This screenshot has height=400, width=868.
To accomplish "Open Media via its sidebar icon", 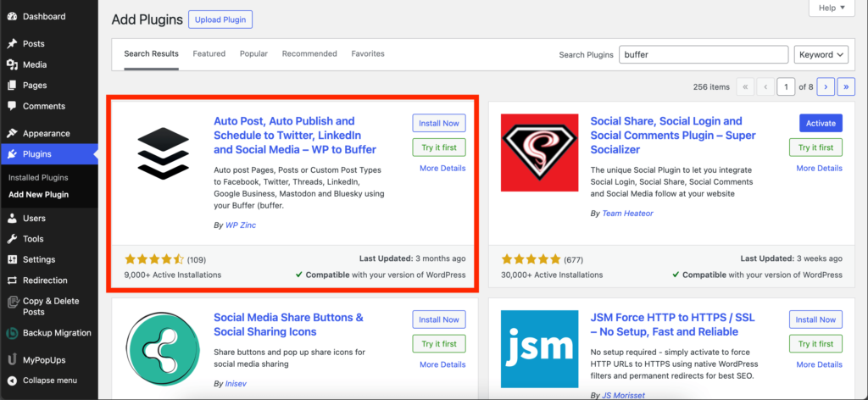I will (12, 64).
